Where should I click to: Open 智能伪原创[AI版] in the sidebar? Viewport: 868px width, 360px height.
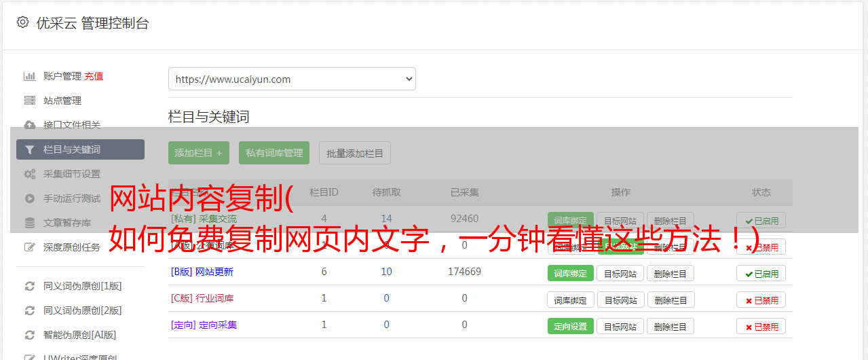(80, 335)
